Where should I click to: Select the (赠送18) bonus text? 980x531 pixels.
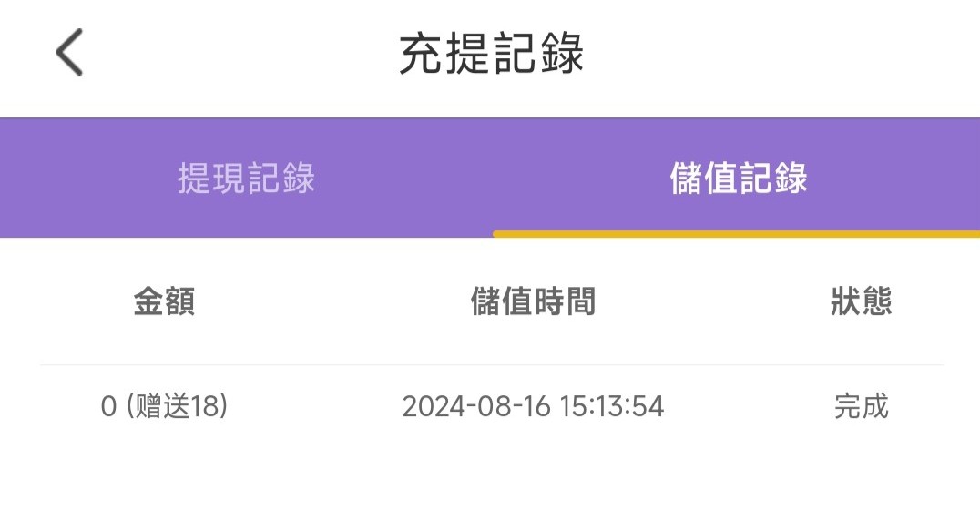[177, 406]
